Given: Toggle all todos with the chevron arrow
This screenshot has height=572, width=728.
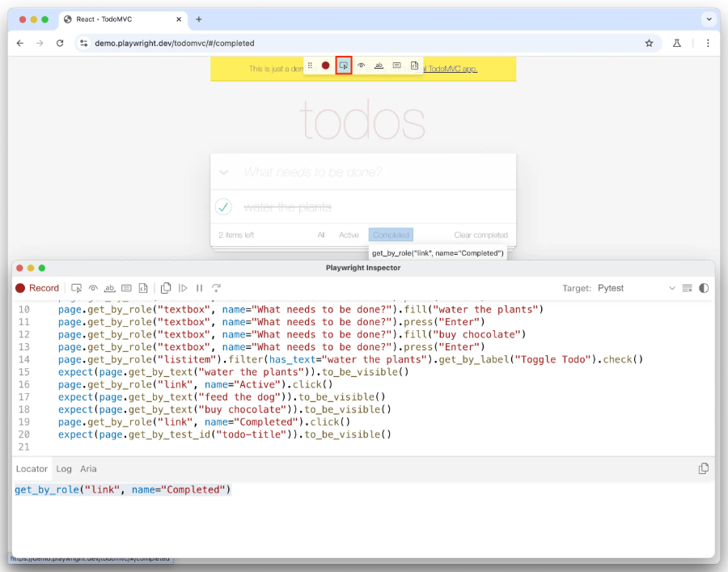Looking at the screenshot, I should (224, 172).
